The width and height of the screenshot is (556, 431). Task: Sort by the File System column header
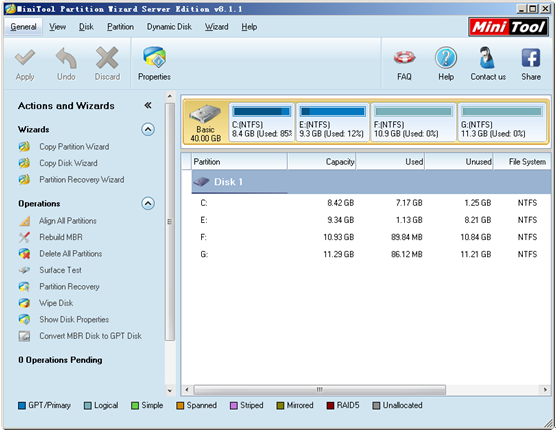click(x=522, y=162)
